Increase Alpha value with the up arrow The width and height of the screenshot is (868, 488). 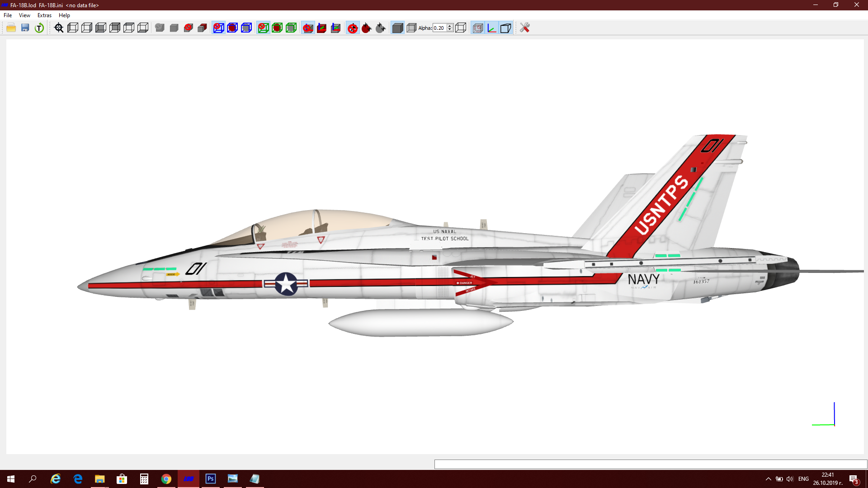450,26
